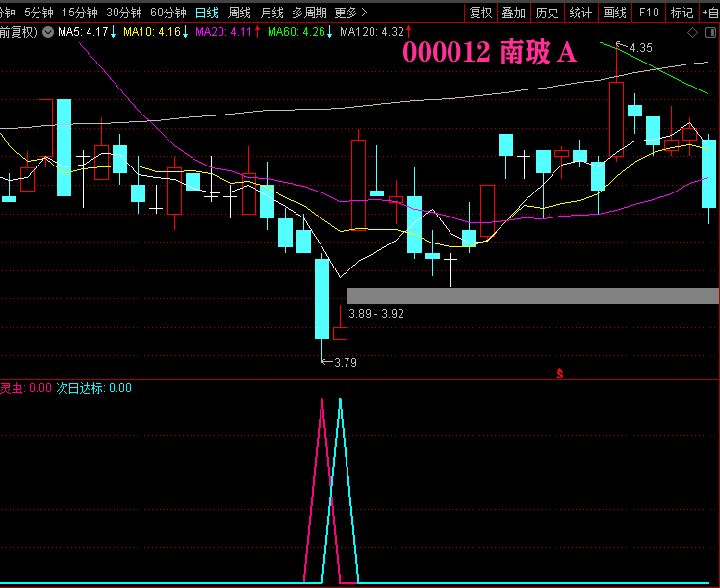This screenshot has width=720, height=588.
Task: Open the 周线 weekly chart tab
Action: pos(240,13)
